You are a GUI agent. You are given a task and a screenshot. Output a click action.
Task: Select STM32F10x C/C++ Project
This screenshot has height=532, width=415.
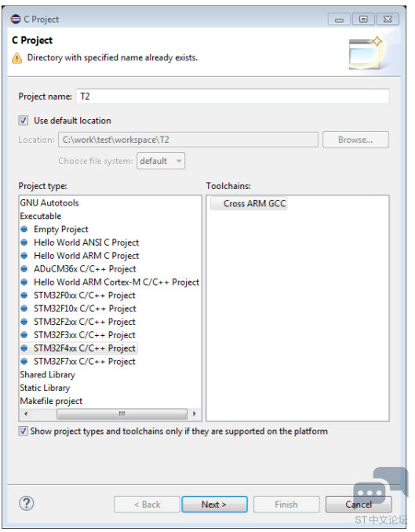85,308
